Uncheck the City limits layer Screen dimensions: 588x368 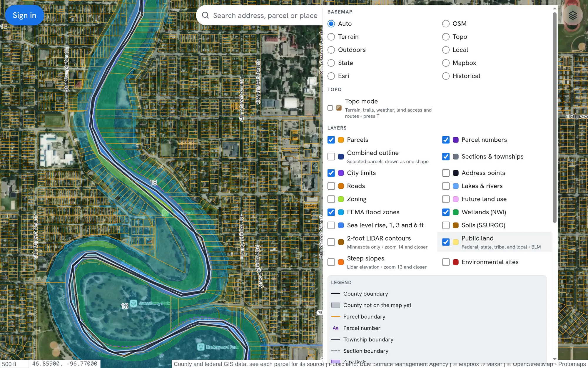pyautogui.click(x=331, y=173)
